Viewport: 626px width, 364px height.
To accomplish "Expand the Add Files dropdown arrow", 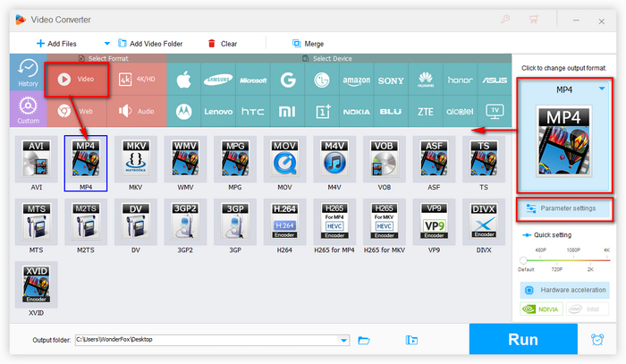I will (x=106, y=43).
